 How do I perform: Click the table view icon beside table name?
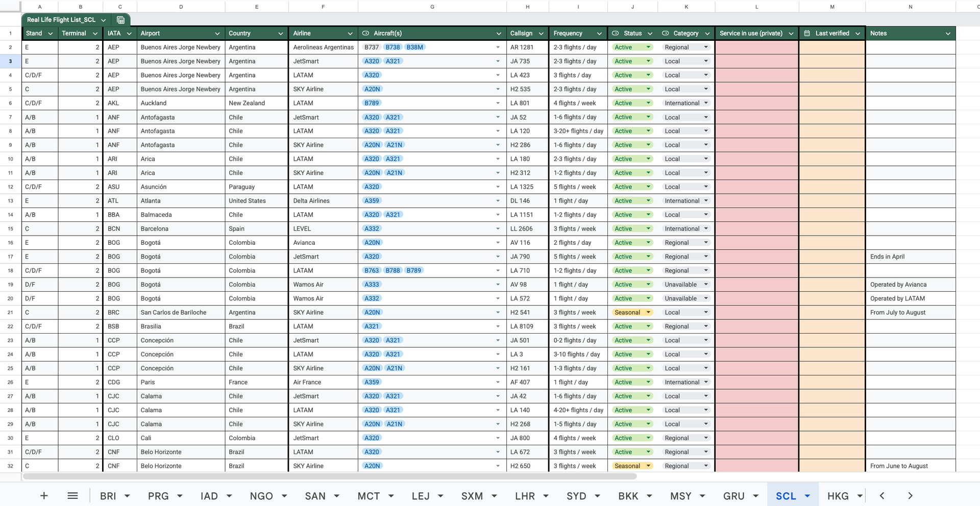tap(121, 20)
